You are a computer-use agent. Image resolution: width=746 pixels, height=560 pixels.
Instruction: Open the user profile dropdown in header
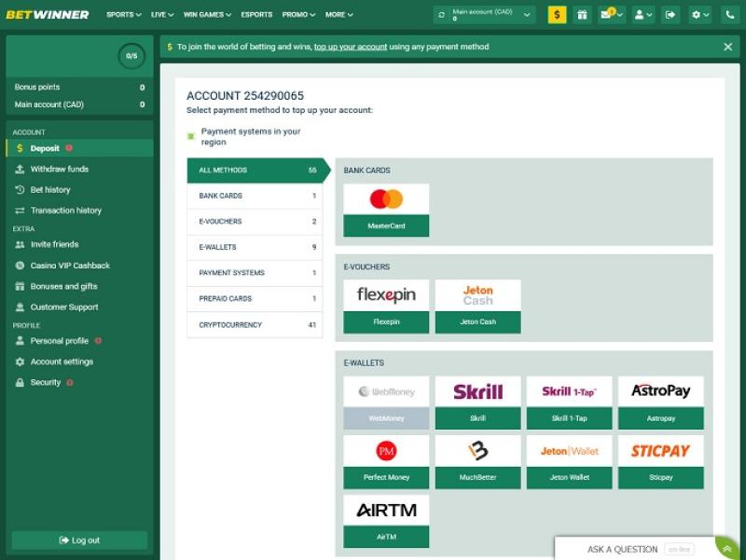(x=642, y=15)
